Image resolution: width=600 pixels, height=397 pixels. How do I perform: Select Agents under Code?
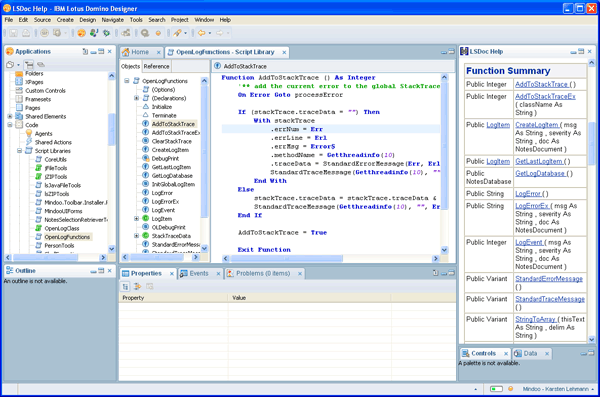tap(43, 133)
